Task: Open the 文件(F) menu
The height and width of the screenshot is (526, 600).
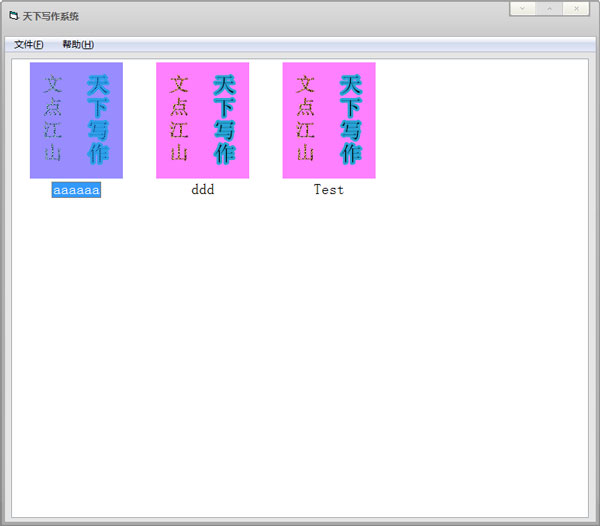Action: point(29,44)
